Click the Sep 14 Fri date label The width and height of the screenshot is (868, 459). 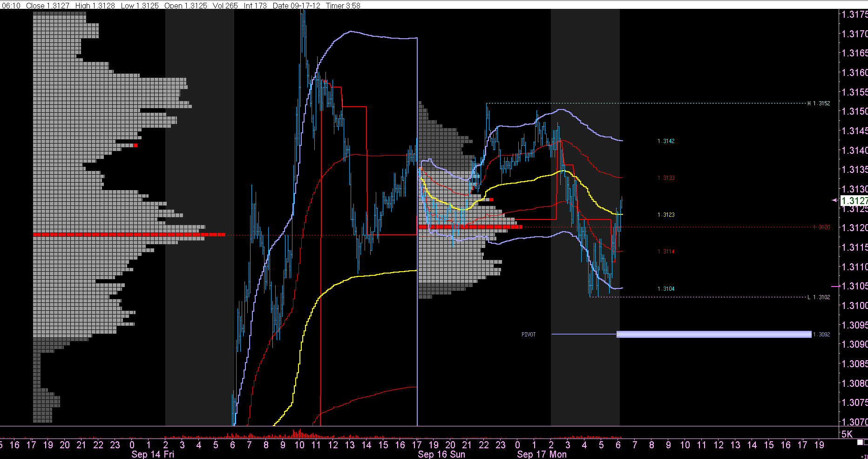coord(153,454)
